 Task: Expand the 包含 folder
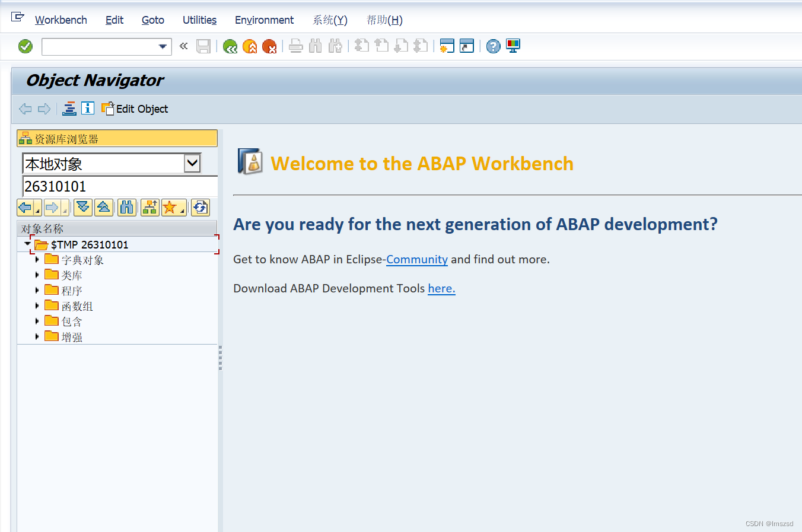click(x=37, y=321)
